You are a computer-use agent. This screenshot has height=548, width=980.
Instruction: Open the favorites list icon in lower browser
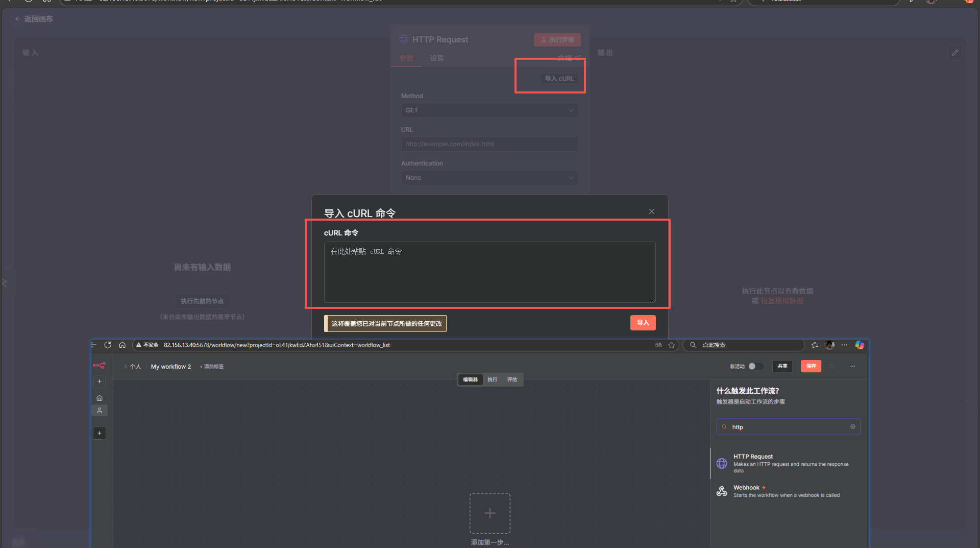click(x=815, y=345)
